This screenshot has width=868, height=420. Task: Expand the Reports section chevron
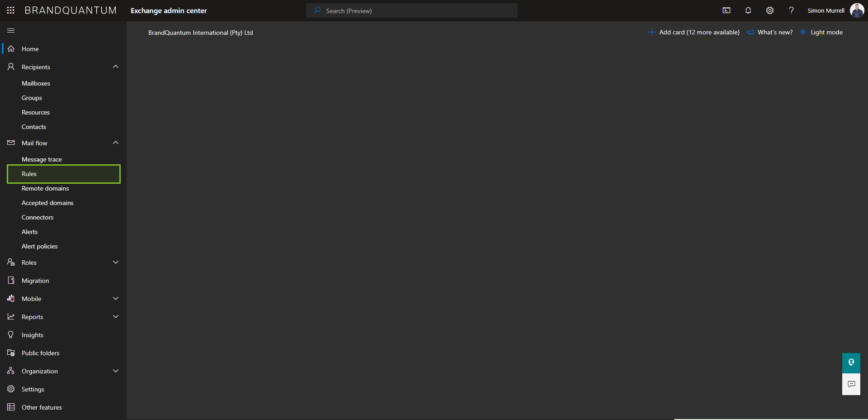pyautogui.click(x=116, y=317)
